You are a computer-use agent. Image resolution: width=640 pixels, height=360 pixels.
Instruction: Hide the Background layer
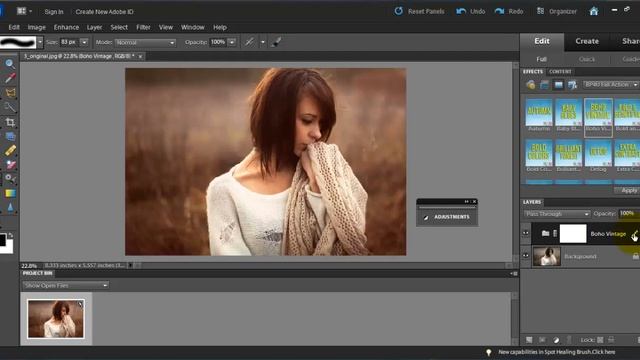pyautogui.click(x=525, y=256)
